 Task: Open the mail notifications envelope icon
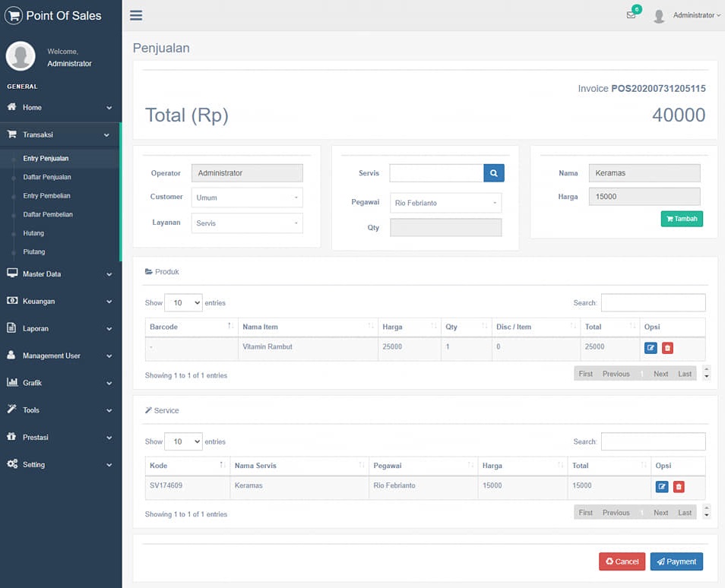[631, 14]
